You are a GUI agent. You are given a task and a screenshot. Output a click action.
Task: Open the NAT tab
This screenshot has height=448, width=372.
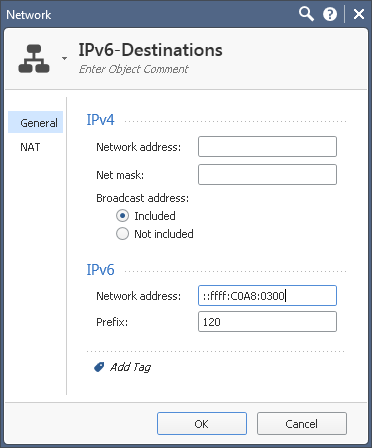(x=30, y=147)
